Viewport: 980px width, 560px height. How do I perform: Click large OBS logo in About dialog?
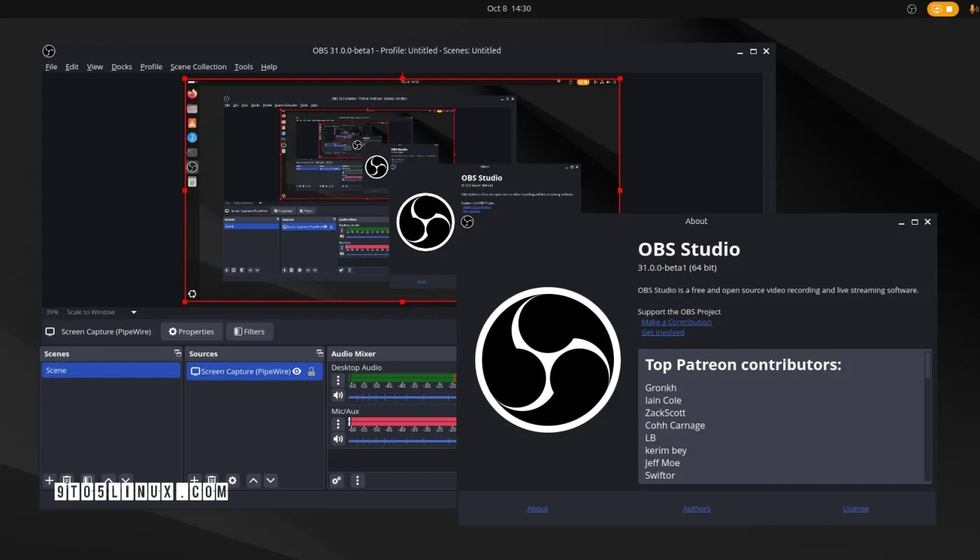[548, 359]
